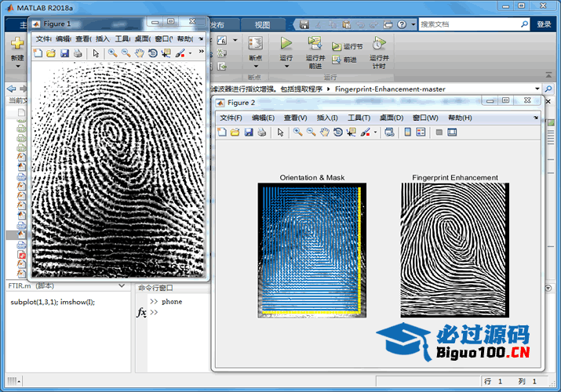Click 运行节 Run Section button

348,46
